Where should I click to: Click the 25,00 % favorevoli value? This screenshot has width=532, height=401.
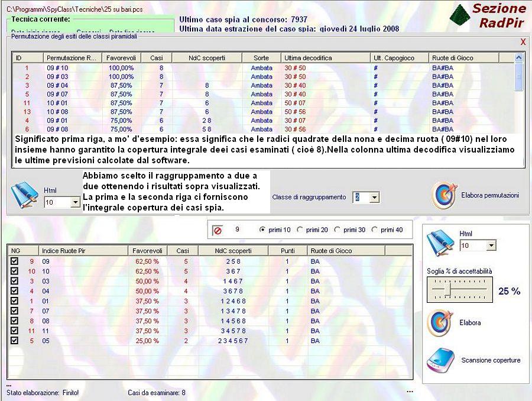pyautogui.click(x=147, y=341)
